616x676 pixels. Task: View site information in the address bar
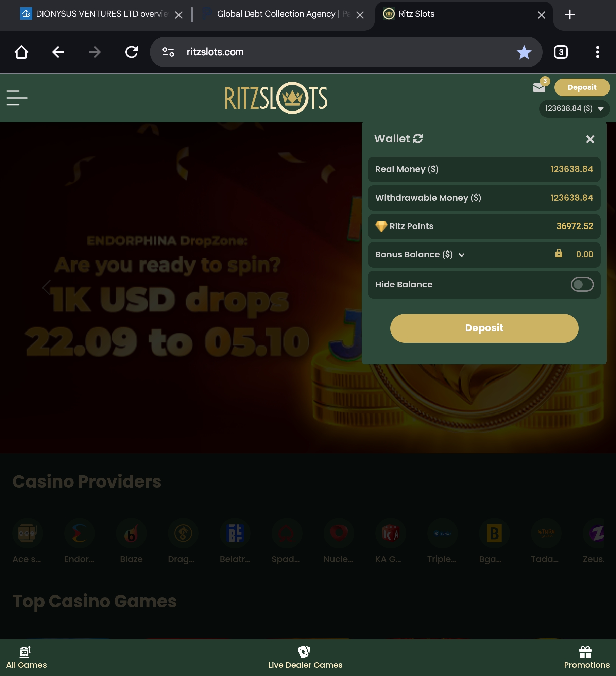[x=168, y=52]
